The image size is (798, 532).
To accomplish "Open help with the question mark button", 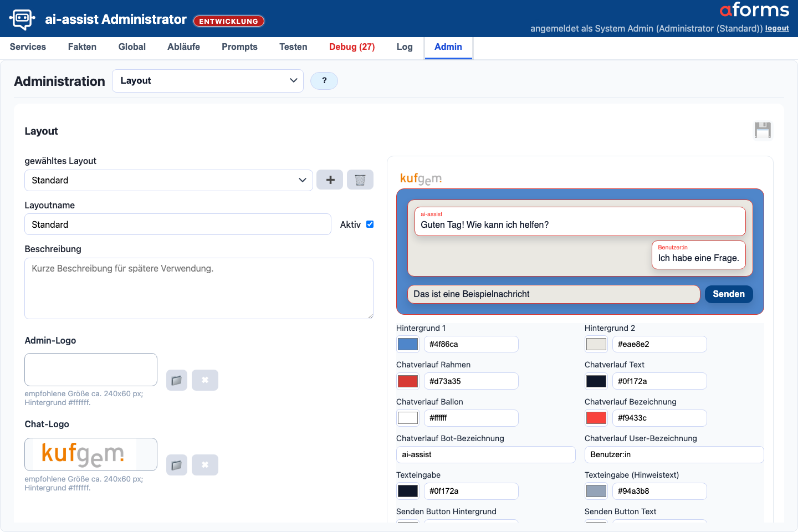I will coord(324,81).
